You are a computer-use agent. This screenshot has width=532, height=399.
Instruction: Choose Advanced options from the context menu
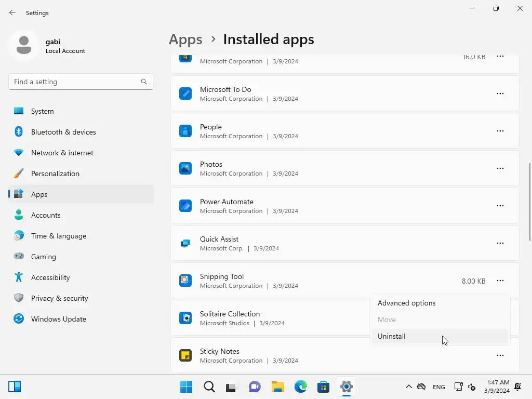click(440, 303)
